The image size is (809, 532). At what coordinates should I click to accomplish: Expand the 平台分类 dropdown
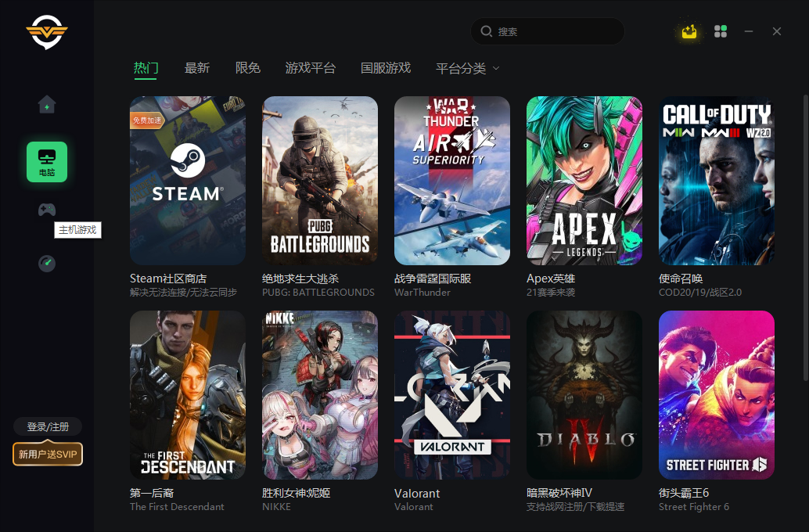pyautogui.click(x=467, y=69)
